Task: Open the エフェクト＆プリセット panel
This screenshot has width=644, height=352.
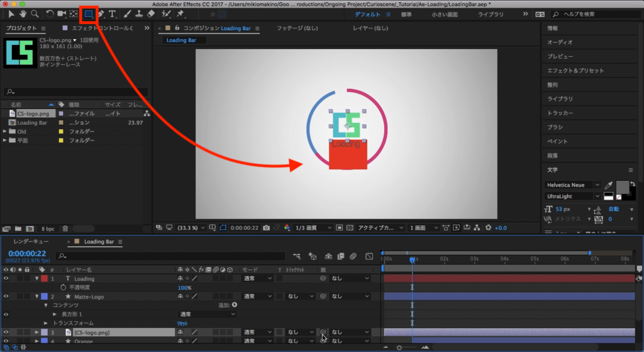Action: click(x=575, y=71)
